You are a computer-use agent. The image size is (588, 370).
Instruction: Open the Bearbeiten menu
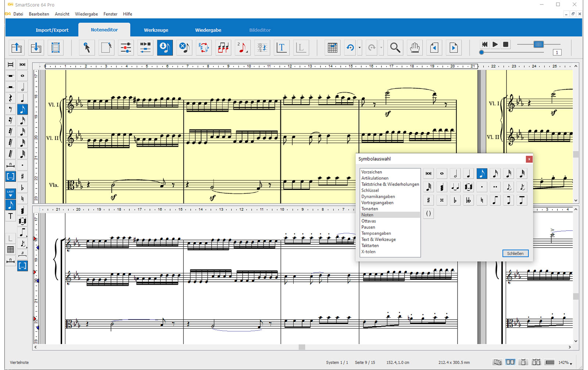39,14
